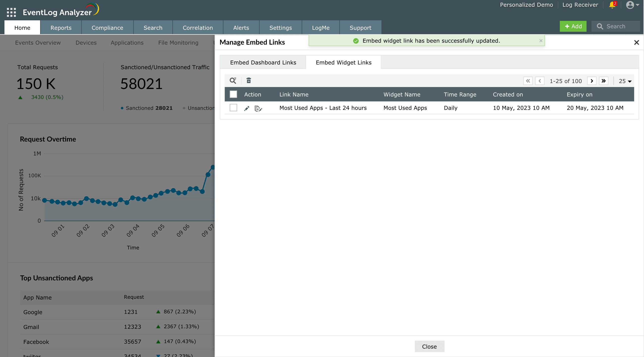Expand the 25 rows-per-page dropdown
The width and height of the screenshot is (644, 357).
point(625,81)
